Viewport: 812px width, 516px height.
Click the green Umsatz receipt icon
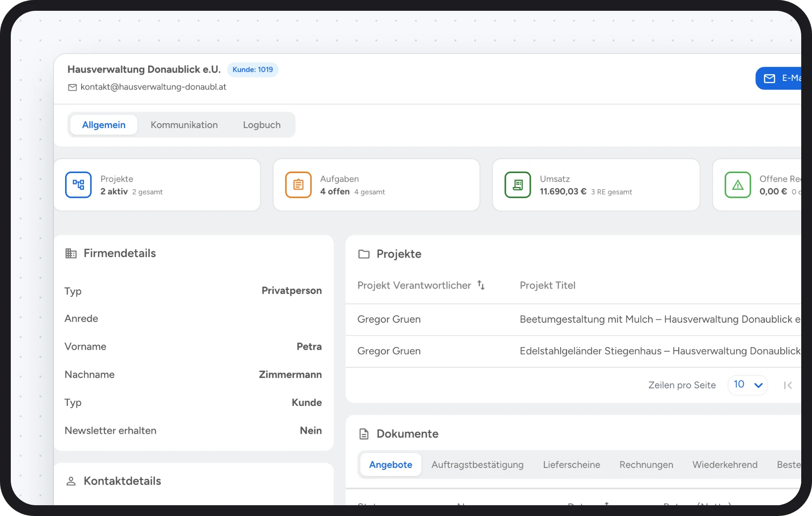(x=518, y=185)
